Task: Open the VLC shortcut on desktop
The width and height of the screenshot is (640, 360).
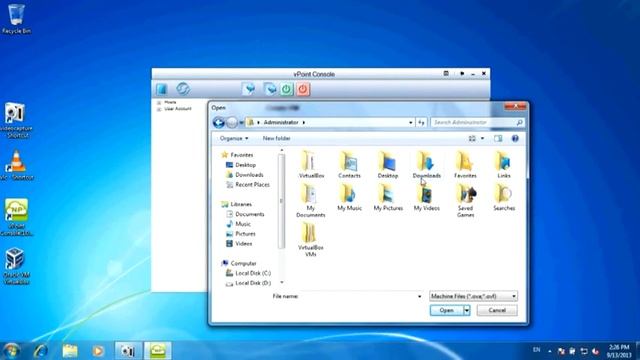Action: pyautogui.click(x=16, y=165)
